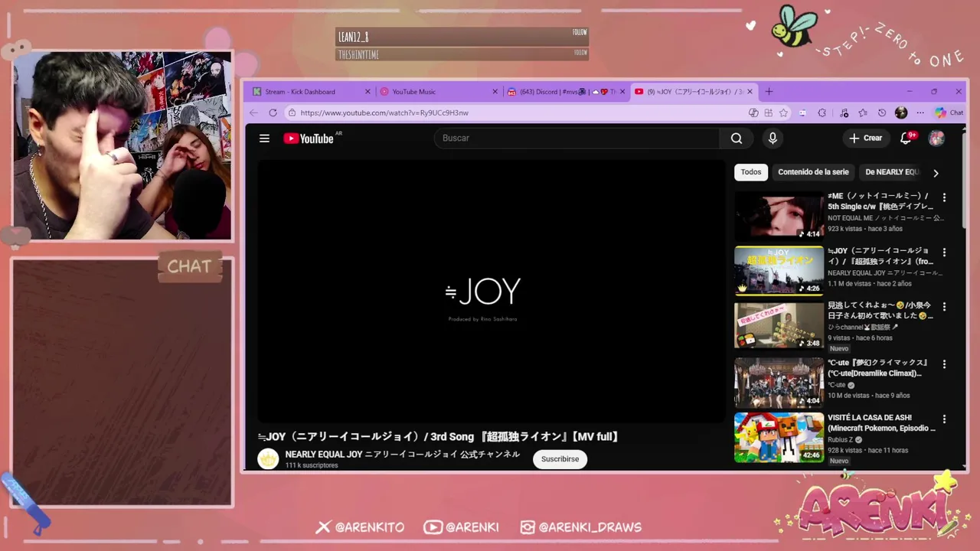980x551 pixels.
Task: Open the 見逃してくれよぉ video title
Action: pos(880,311)
